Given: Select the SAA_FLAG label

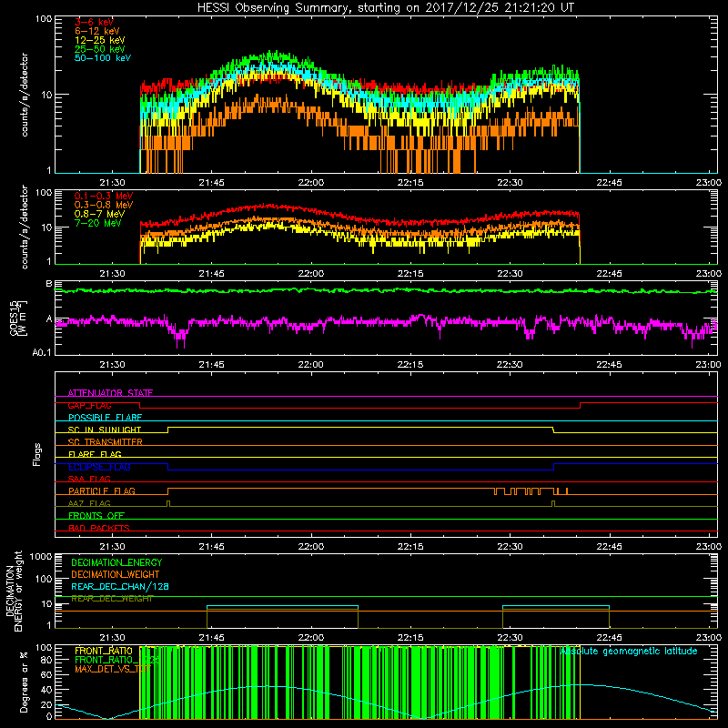Looking at the screenshot, I should tap(89, 480).
